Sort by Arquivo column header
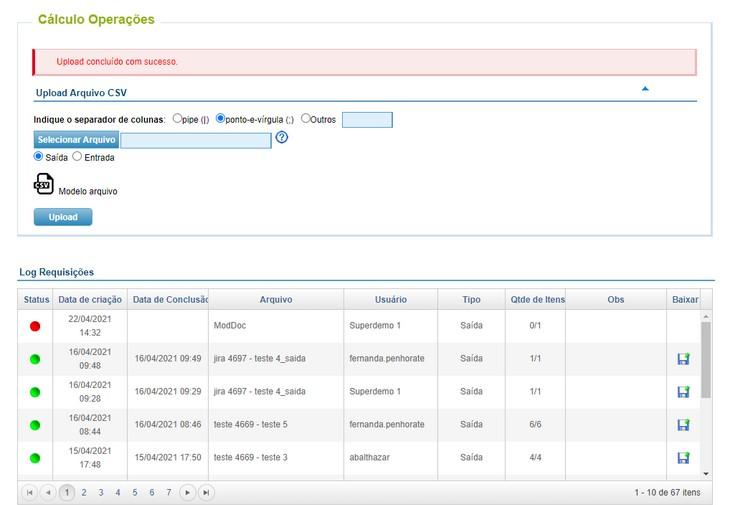 pyautogui.click(x=276, y=300)
